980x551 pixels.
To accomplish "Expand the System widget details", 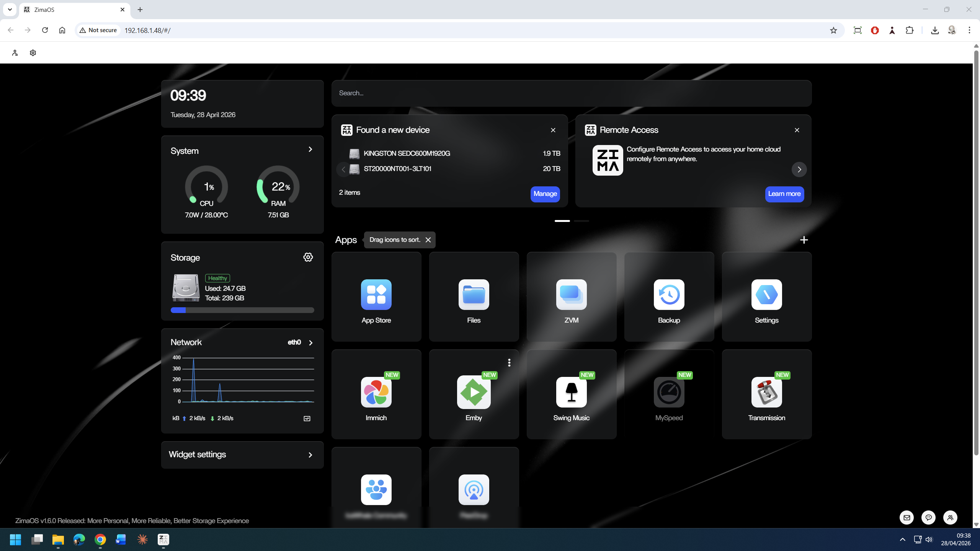I will click(310, 149).
